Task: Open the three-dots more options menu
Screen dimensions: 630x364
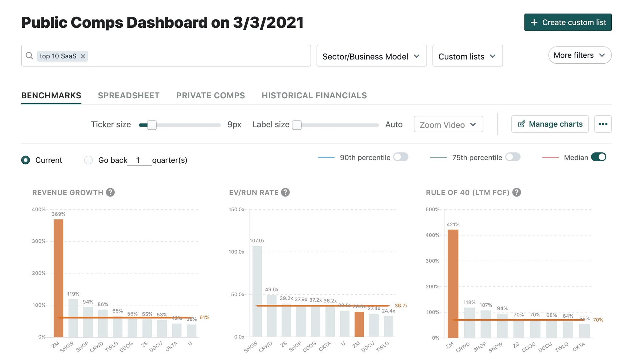Action: (603, 124)
